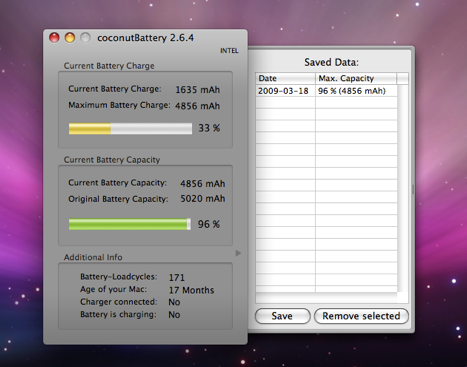Image resolution: width=467 pixels, height=367 pixels.
Task: Click the 4856 mAh current capacity value
Action: coord(203,184)
